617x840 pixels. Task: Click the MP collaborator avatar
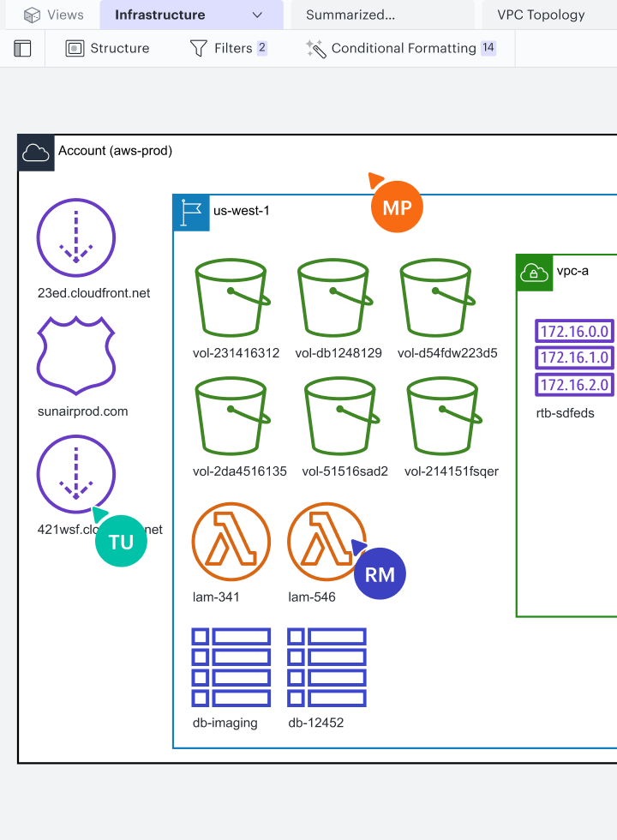[x=397, y=207]
